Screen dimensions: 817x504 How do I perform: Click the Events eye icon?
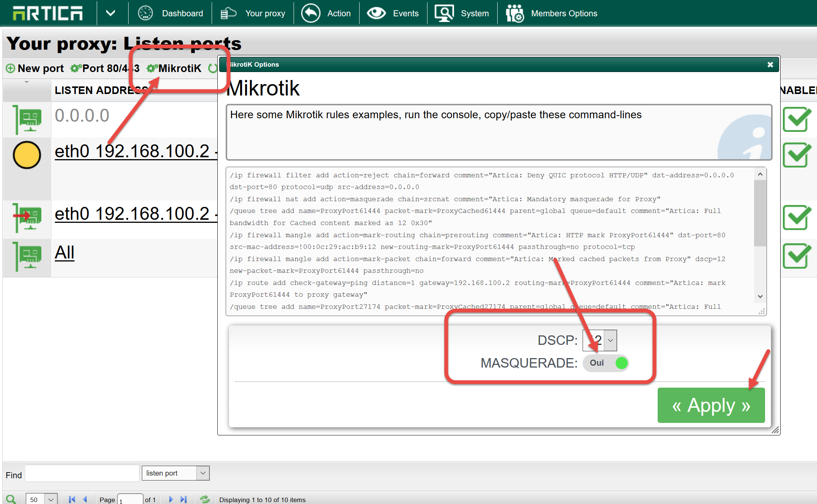(376, 13)
